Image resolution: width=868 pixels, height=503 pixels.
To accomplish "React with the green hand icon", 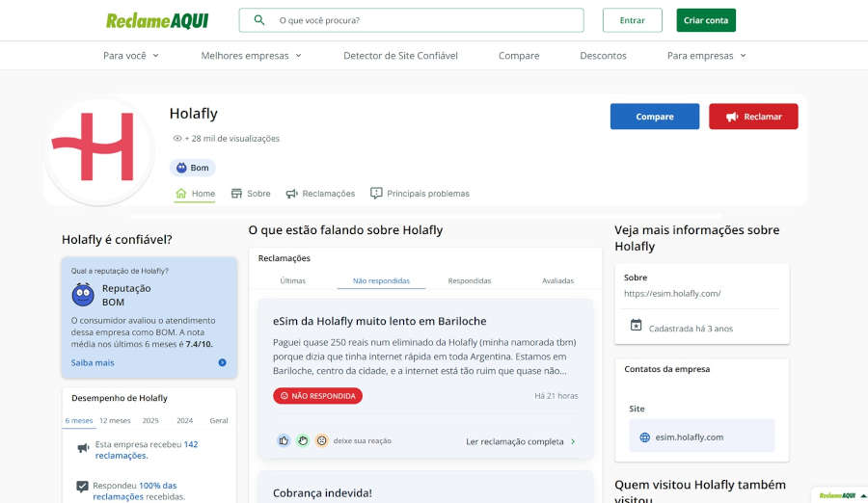I will (302, 440).
